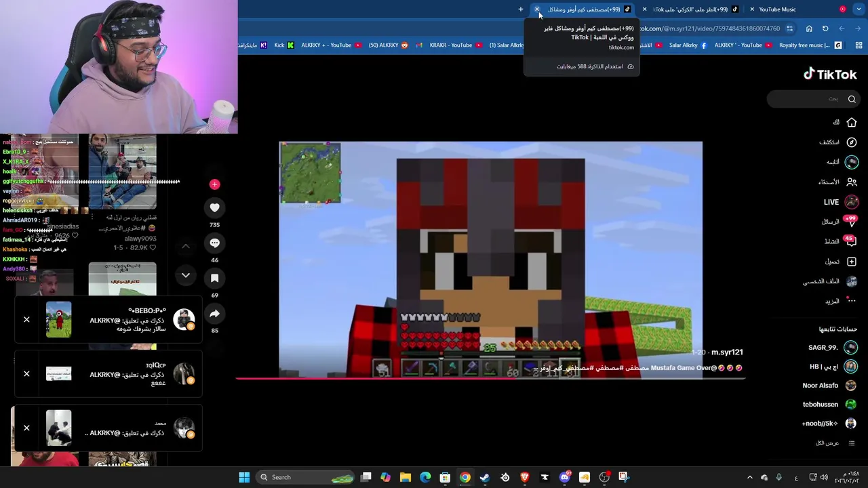Open the Friends people icon in sidebar
868x488 pixels.
point(852,182)
